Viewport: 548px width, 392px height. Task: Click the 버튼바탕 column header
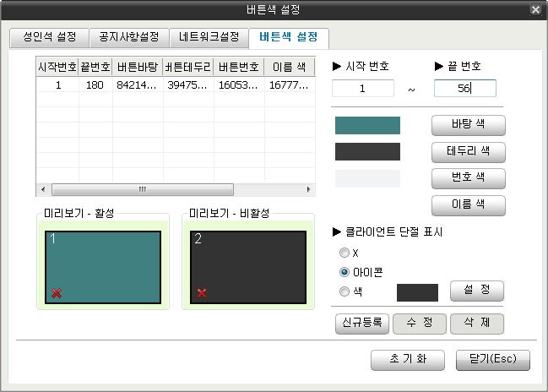138,67
